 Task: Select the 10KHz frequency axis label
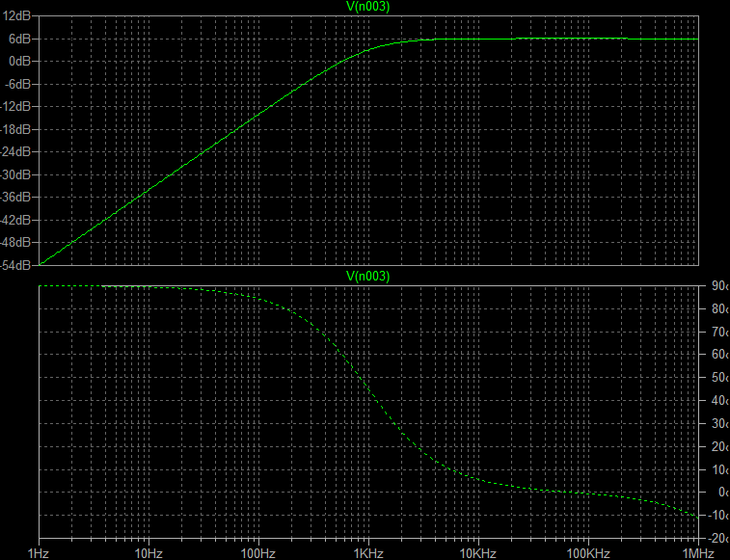click(477, 551)
